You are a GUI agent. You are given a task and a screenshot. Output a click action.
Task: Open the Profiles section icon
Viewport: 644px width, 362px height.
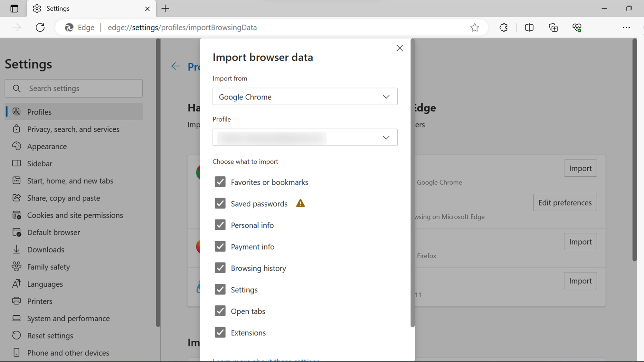click(x=16, y=112)
